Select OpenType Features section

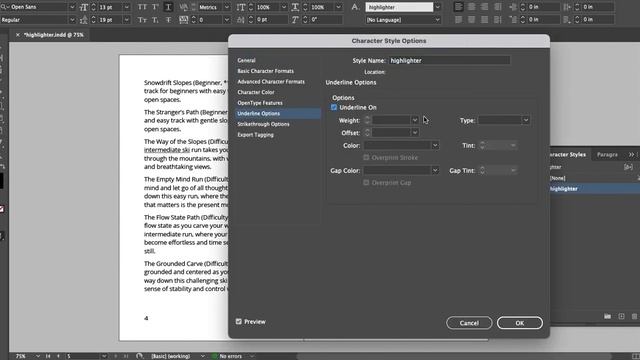[260, 103]
